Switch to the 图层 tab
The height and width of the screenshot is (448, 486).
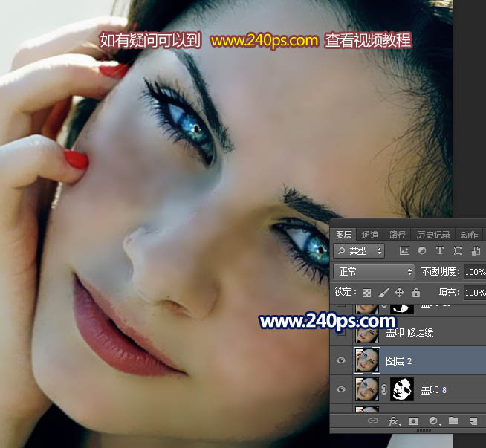pos(344,235)
